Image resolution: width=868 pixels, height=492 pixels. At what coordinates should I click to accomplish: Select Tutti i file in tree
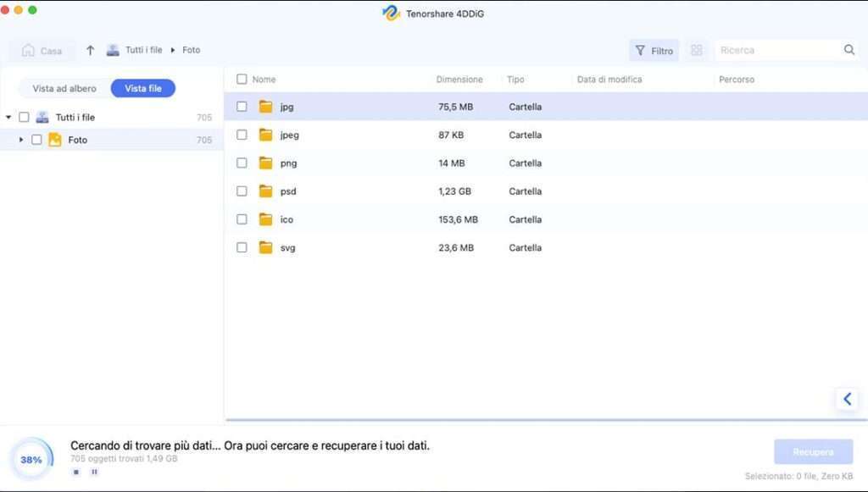111,117
